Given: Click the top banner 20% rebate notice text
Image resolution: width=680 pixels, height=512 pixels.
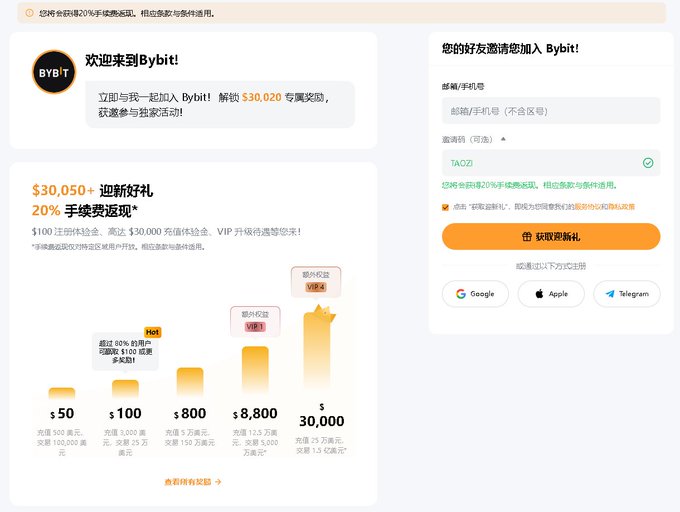Looking at the screenshot, I should 127,13.
